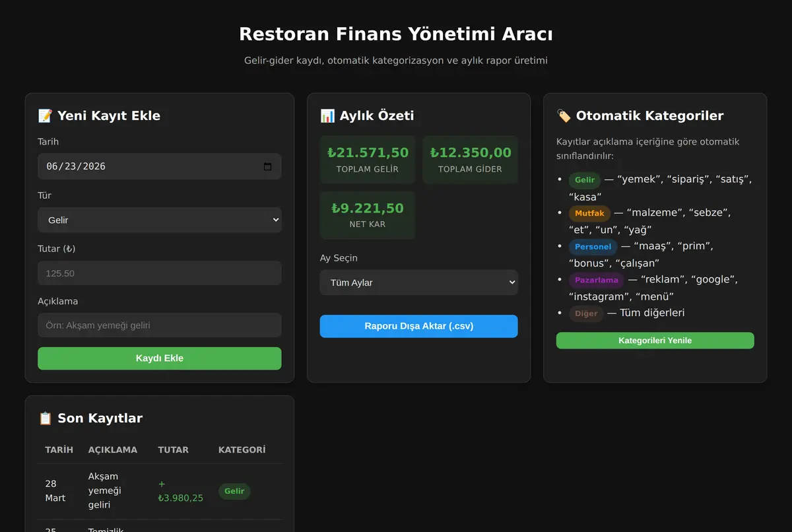Click the tag emoji beside Otomatik Kategoriler
The image size is (792, 532).
pos(564,116)
